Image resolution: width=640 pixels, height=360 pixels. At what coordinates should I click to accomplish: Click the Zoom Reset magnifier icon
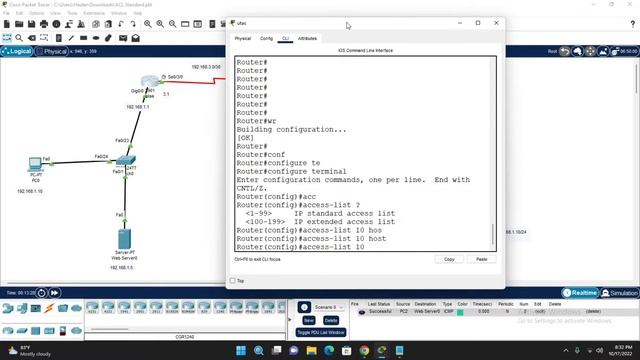click(160, 24)
